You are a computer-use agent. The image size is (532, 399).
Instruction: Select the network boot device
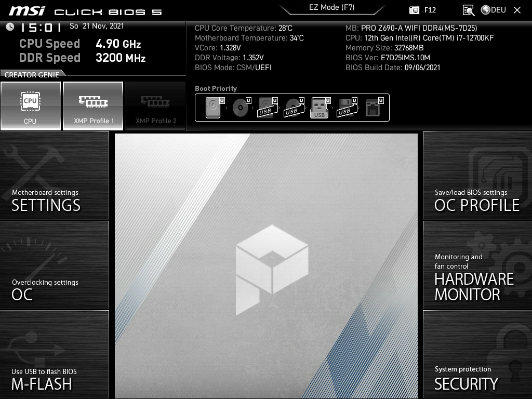click(374, 108)
